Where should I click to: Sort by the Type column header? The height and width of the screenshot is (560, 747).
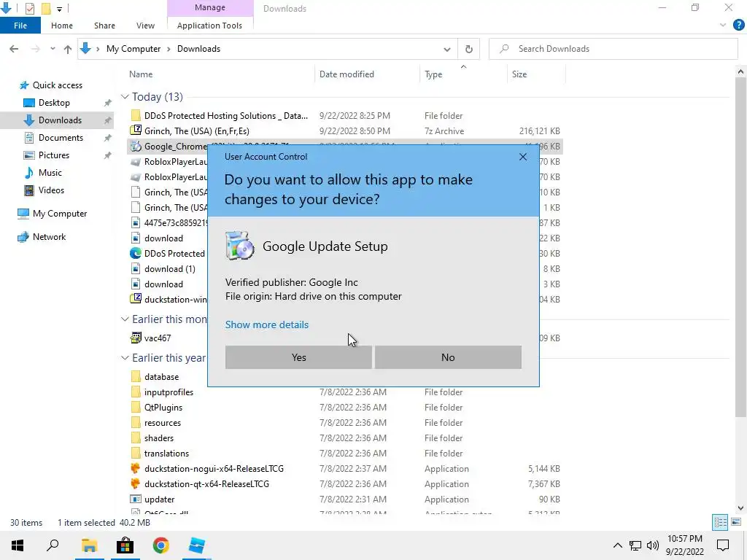(x=433, y=74)
